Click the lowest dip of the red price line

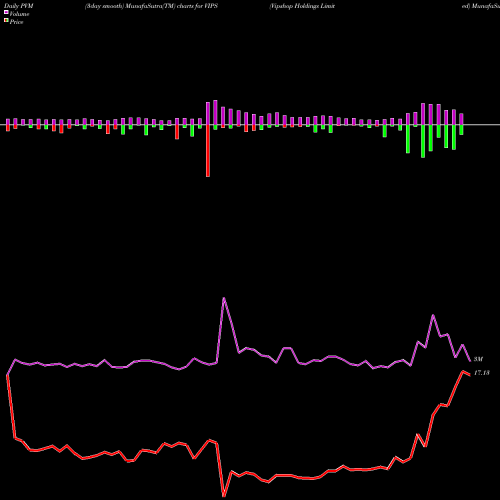tap(224, 496)
